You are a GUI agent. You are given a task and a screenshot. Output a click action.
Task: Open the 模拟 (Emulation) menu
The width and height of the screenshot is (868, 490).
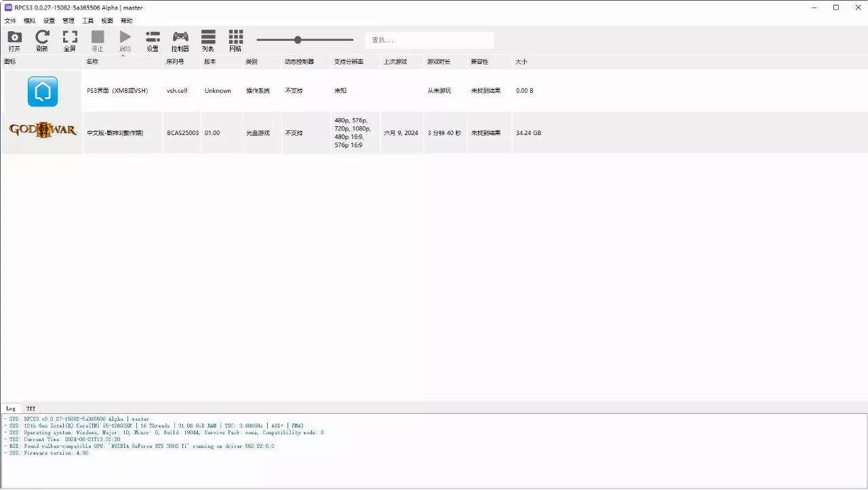(x=29, y=21)
